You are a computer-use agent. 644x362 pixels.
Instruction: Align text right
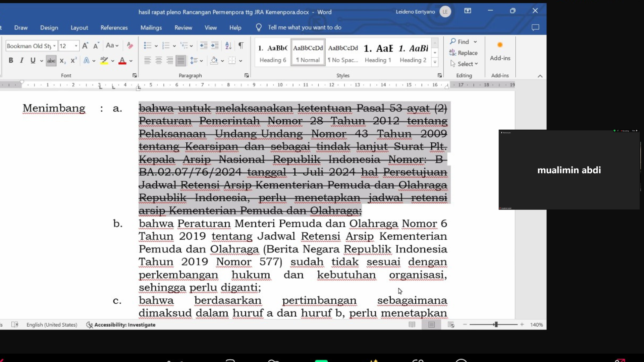tap(170, 61)
